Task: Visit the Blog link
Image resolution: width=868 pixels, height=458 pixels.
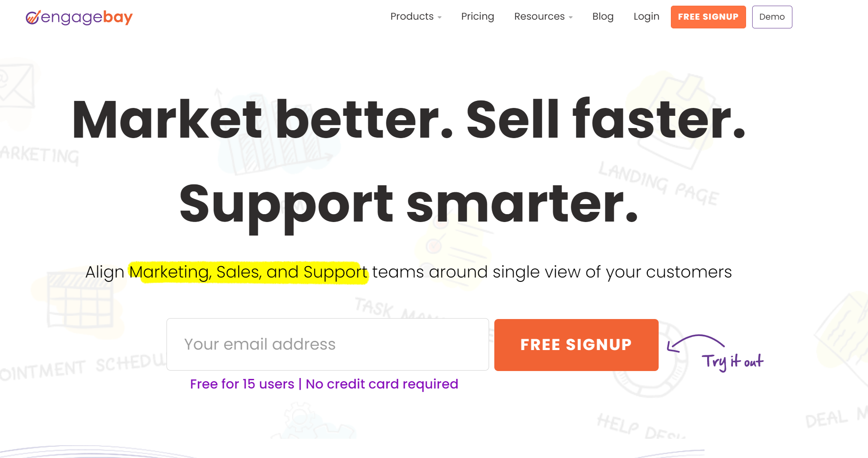Action: pos(603,17)
